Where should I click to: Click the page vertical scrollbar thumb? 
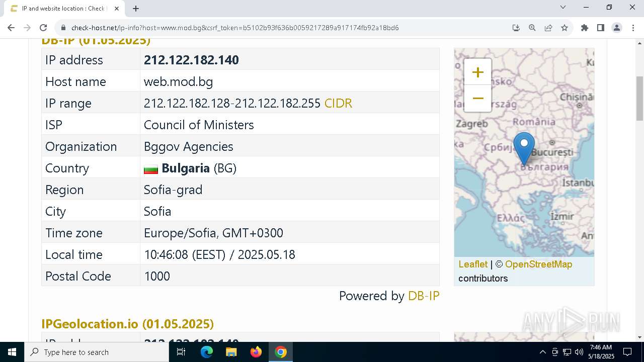[639, 99]
